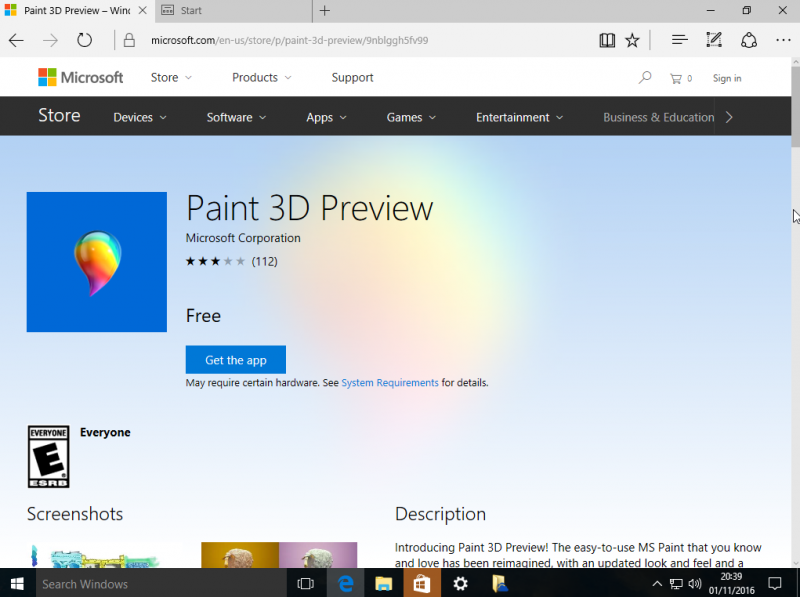
Task: Open Settings gear on taskbar
Action: (460, 583)
